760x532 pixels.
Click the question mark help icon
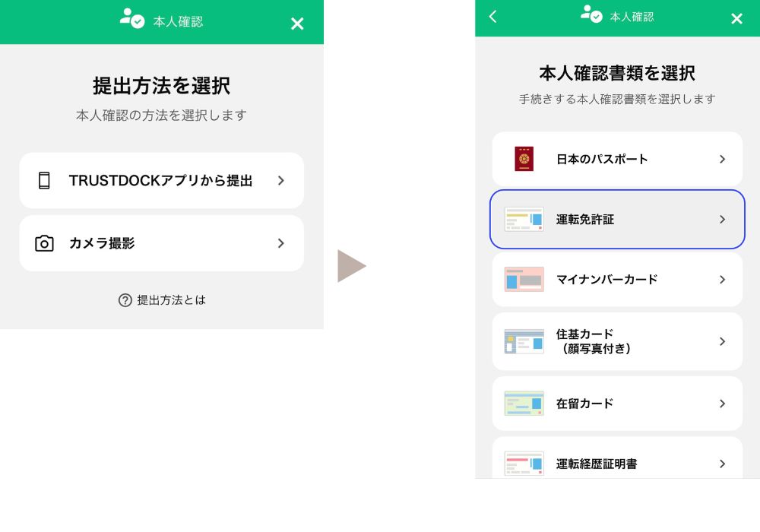125,300
